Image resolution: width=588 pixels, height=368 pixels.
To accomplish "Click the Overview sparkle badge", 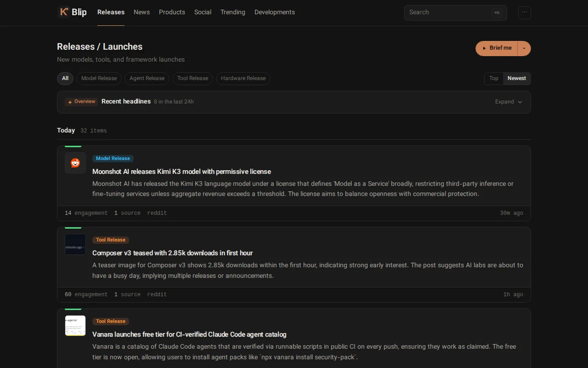I will click(81, 102).
